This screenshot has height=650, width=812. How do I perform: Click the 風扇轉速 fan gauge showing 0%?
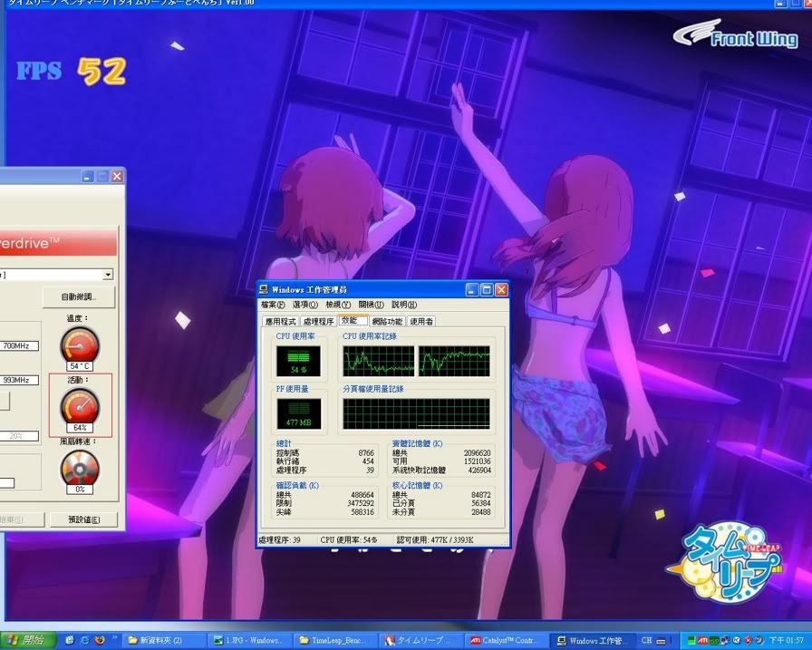click(80, 471)
